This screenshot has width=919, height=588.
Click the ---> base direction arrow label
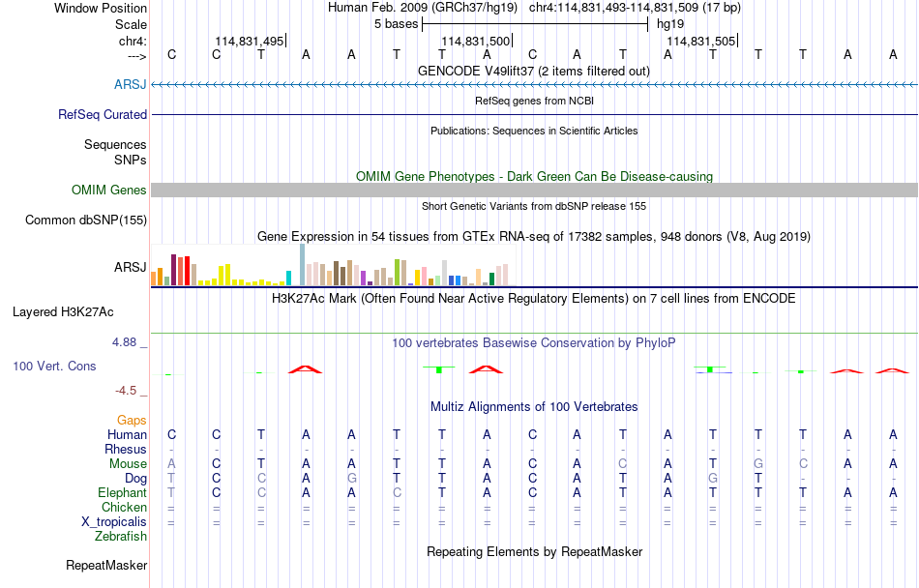[136, 56]
